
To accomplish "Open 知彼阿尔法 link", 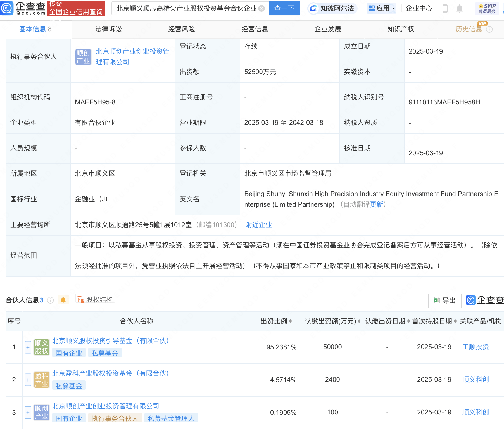I will 337,8.
